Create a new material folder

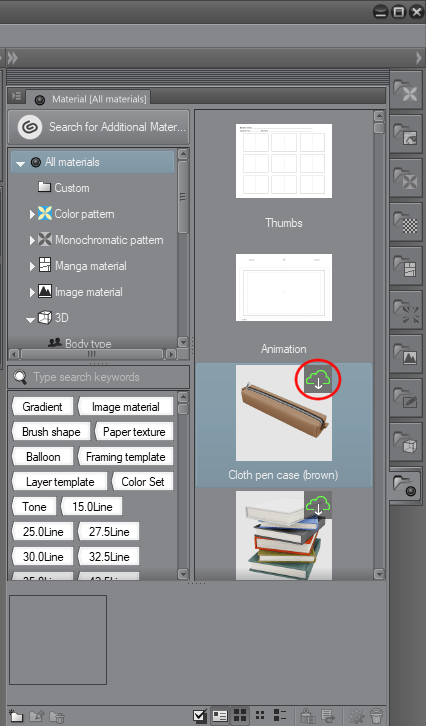point(16,716)
